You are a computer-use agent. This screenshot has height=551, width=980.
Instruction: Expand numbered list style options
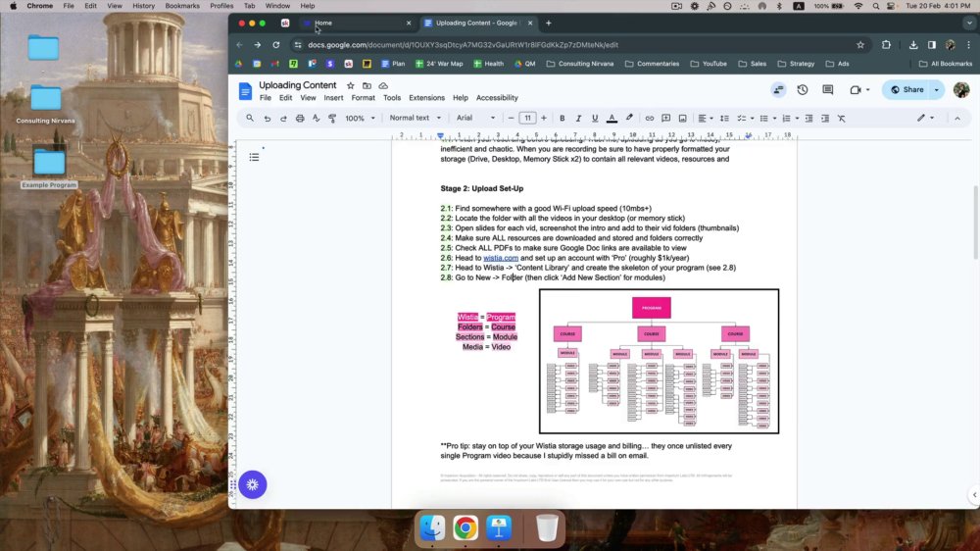click(x=797, y=119)
